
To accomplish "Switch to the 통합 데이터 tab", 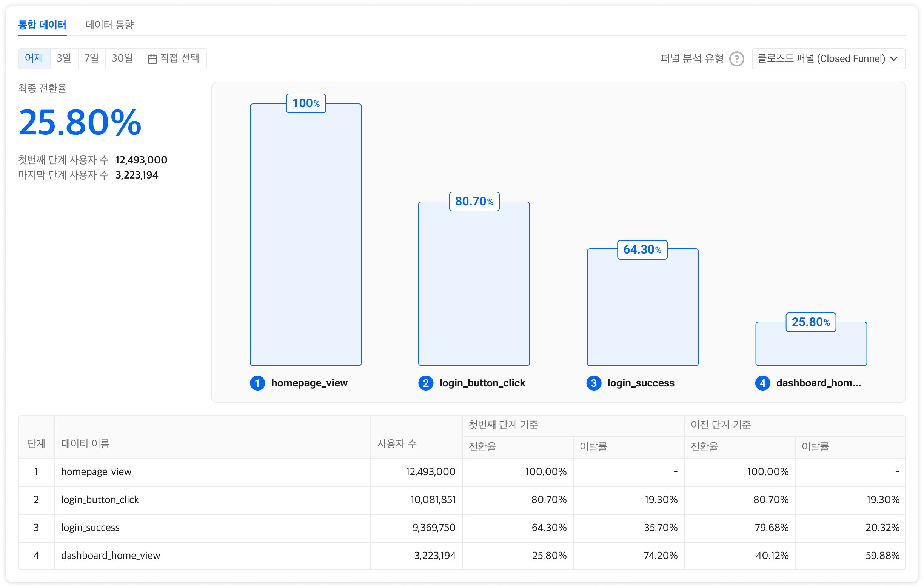I will tap(42, 25).
